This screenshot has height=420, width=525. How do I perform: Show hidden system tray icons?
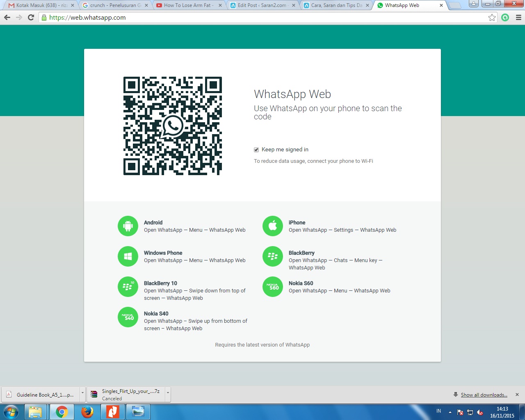click(450, 412)
